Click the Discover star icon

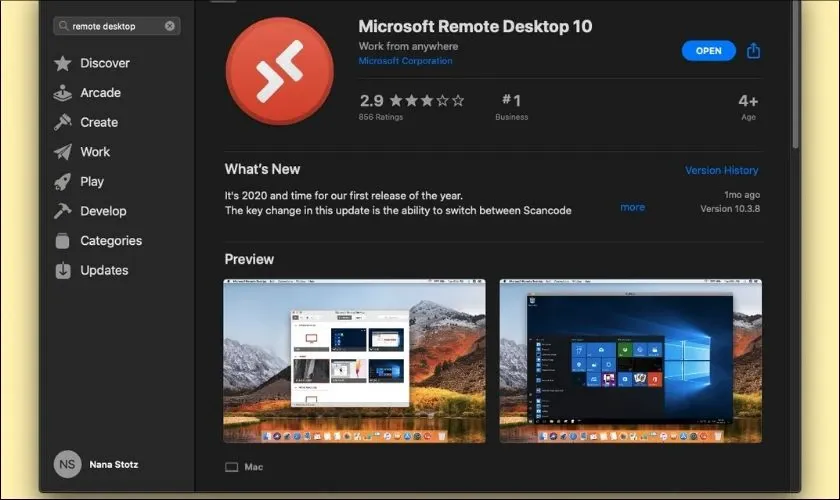click(63, 63)
